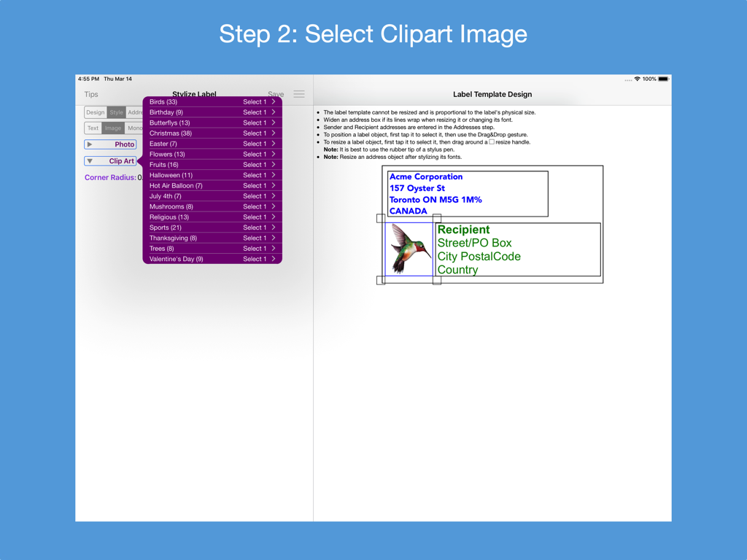Switch to the Design tab
This screenshot has height=560, width=747.
95,112
